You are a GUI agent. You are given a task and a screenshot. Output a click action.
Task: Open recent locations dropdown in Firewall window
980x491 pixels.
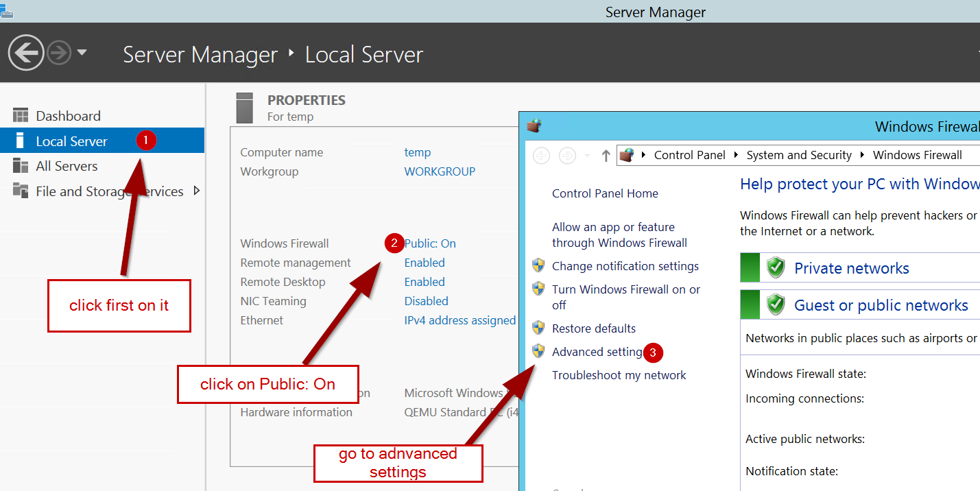click(x=588, y=156)
